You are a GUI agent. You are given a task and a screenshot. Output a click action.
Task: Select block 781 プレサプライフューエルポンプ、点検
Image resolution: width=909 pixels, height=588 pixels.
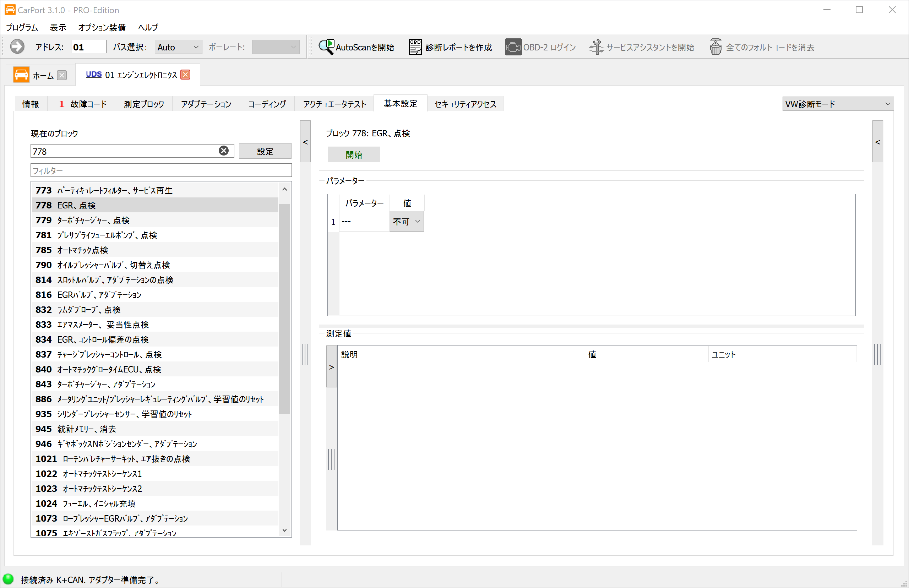tap(155, 235)
